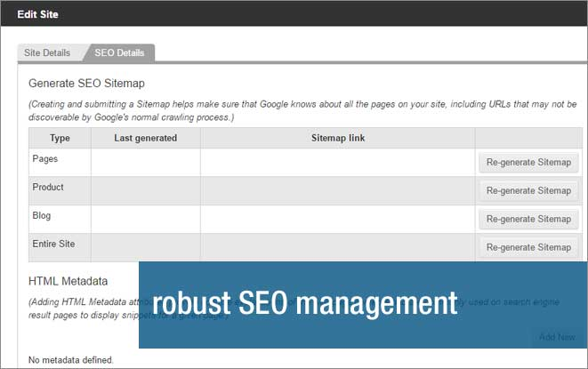This screenshot has height=369, width=588.
Task: Select the SEO Details tab
Action: pos(119,52)
